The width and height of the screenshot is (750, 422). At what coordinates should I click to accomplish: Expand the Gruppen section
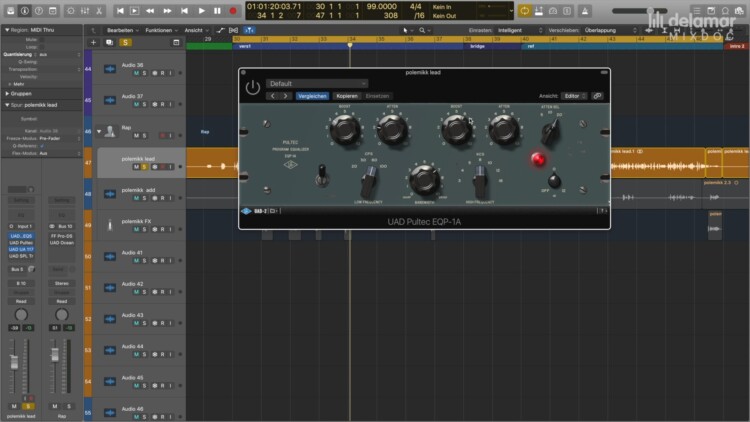(7, 94)
